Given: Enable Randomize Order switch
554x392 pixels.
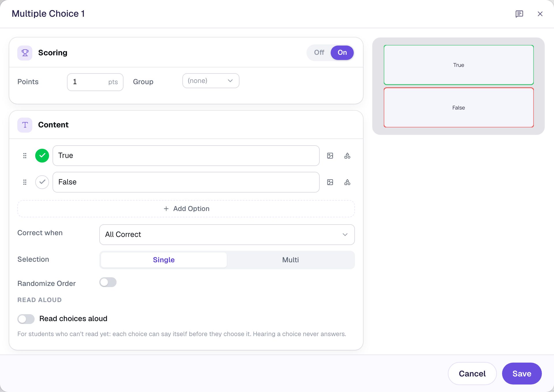Looking at the screenshot, I should [108, 282].
